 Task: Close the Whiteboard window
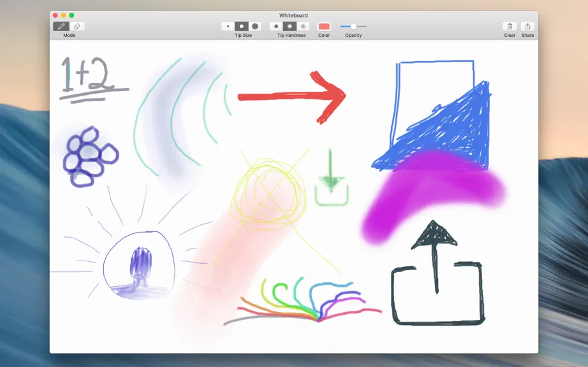pyautogui.click(x=55, y=15)
